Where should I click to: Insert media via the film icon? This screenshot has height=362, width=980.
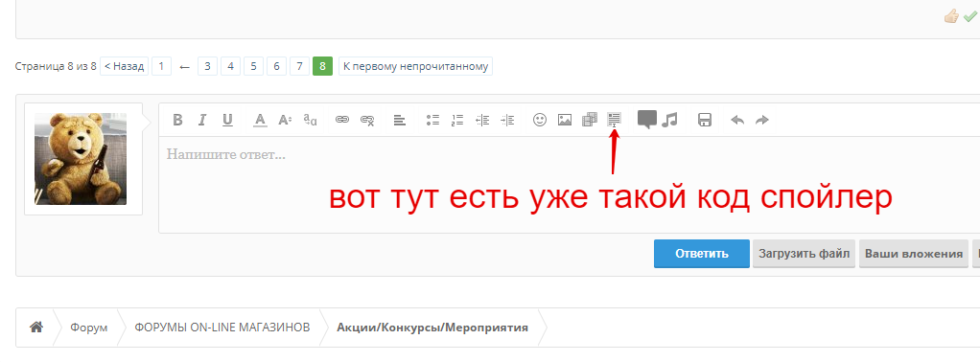point(590,120)
